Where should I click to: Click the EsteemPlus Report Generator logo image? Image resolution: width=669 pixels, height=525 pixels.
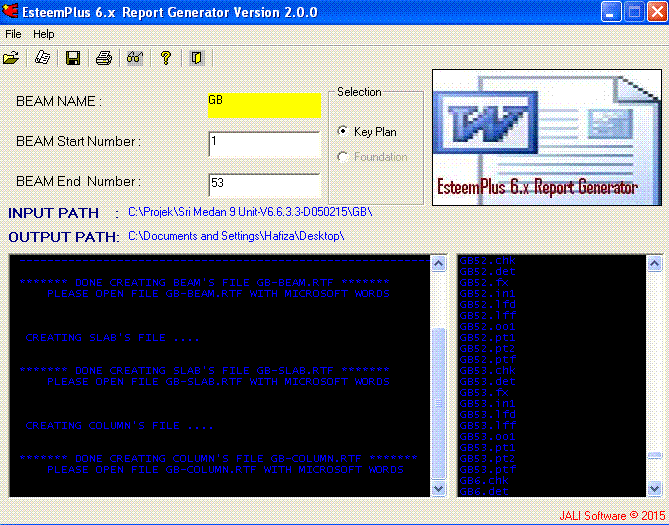tap(547, 137)
